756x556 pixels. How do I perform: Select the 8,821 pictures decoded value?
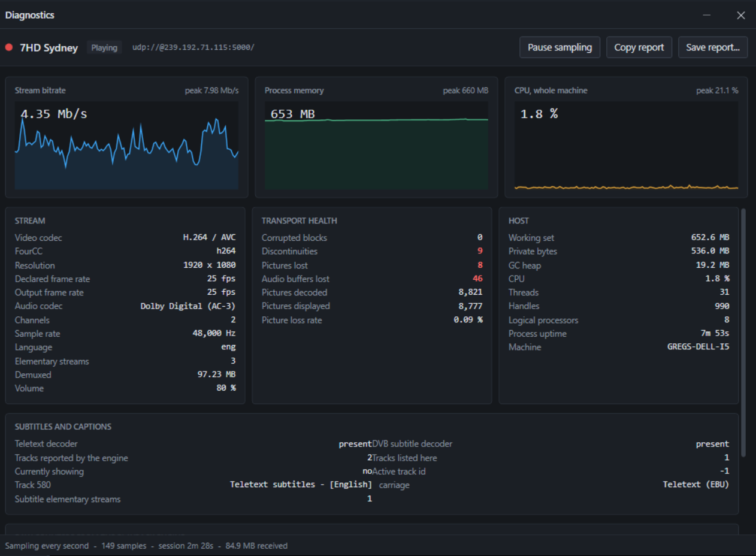pos(470,293)
